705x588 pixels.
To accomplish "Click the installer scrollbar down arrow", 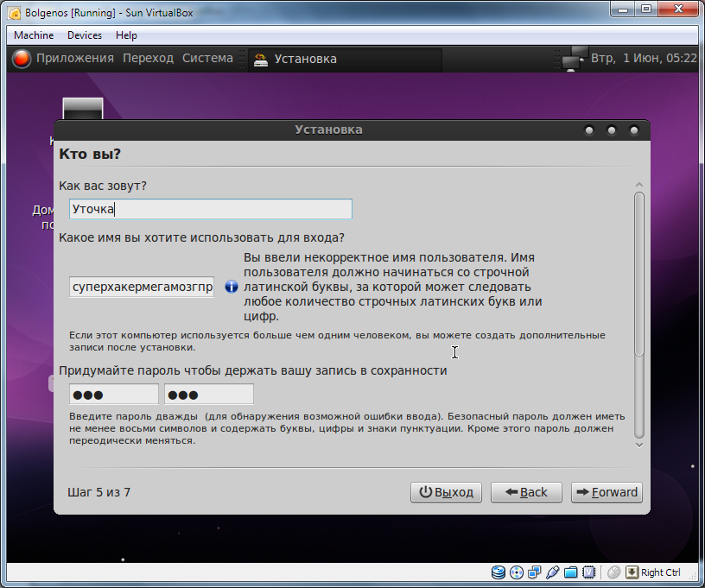I will coord(639,446).
